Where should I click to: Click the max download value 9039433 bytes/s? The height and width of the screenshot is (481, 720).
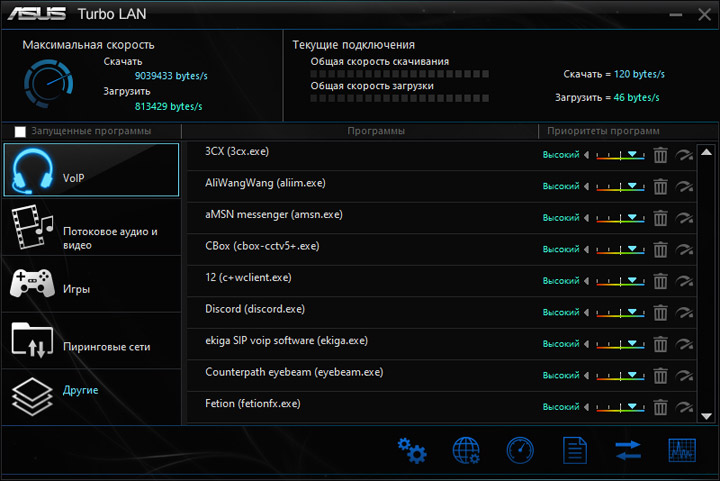coord(171,76)
